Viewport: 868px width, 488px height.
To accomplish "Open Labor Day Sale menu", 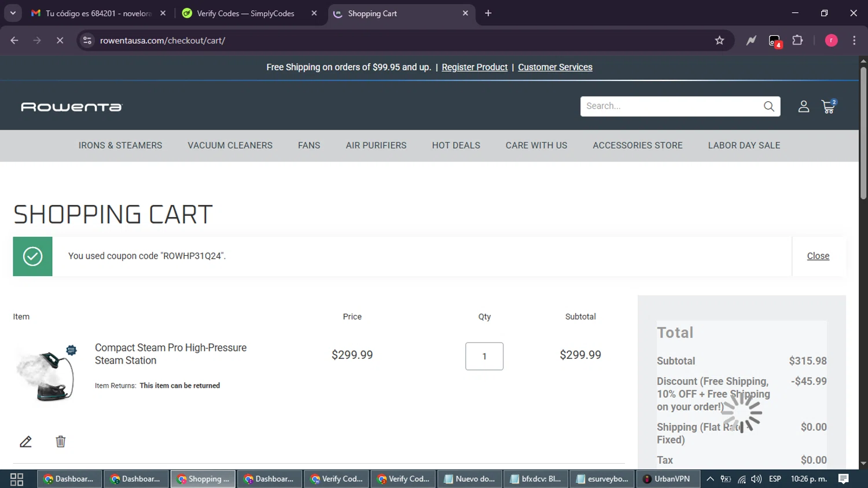I will click(744, 146).
